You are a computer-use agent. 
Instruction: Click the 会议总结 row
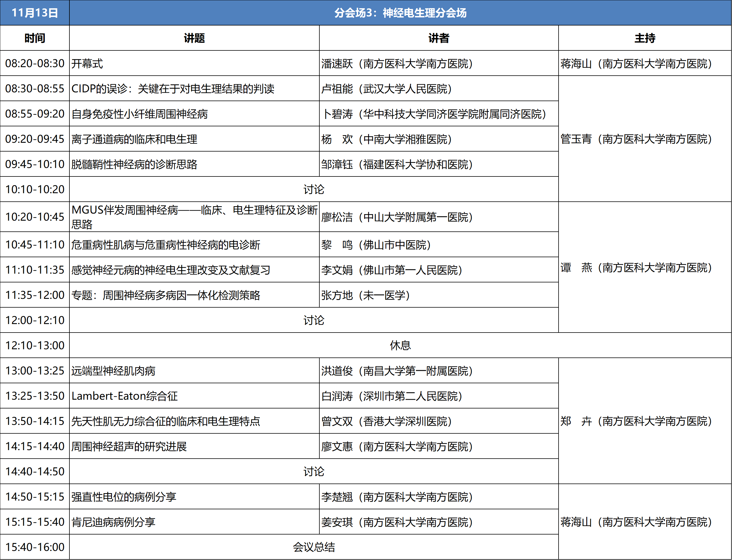click(x=314, y=547)
